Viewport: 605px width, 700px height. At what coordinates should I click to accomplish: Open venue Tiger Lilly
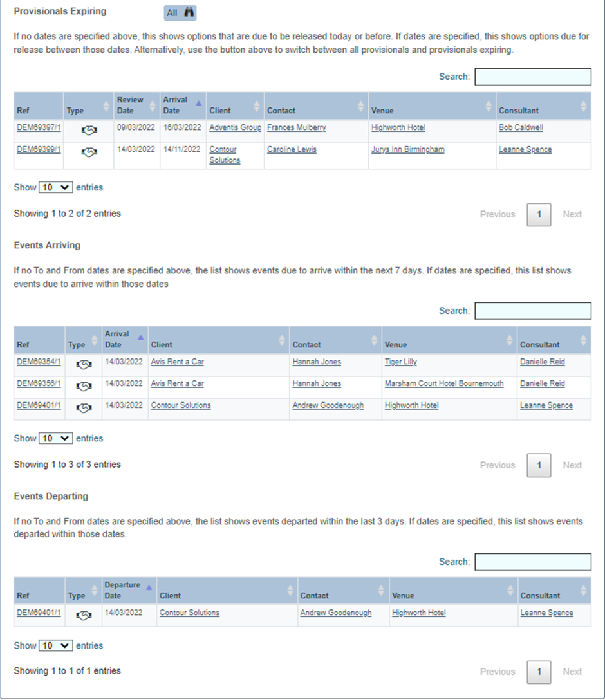400,362
